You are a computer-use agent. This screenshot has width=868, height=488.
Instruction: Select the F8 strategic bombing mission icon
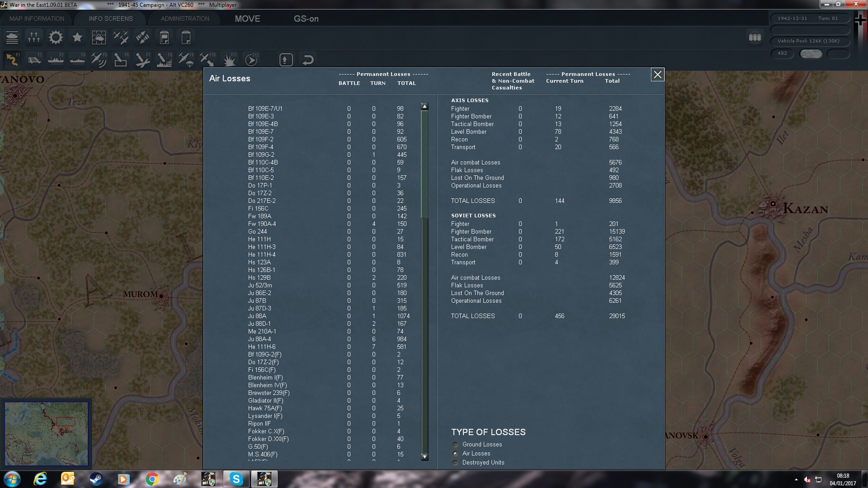[x=163, y=59]
